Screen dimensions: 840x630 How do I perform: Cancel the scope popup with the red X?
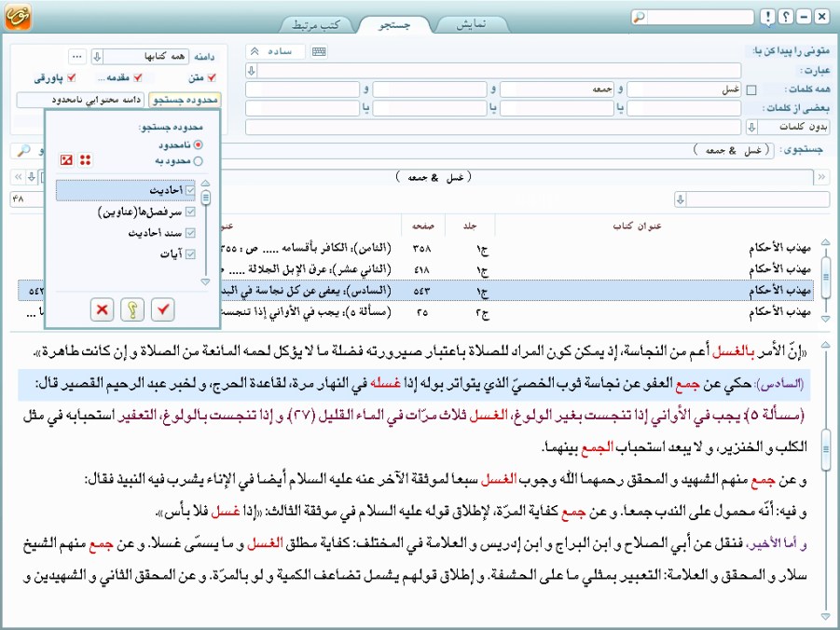102,309
